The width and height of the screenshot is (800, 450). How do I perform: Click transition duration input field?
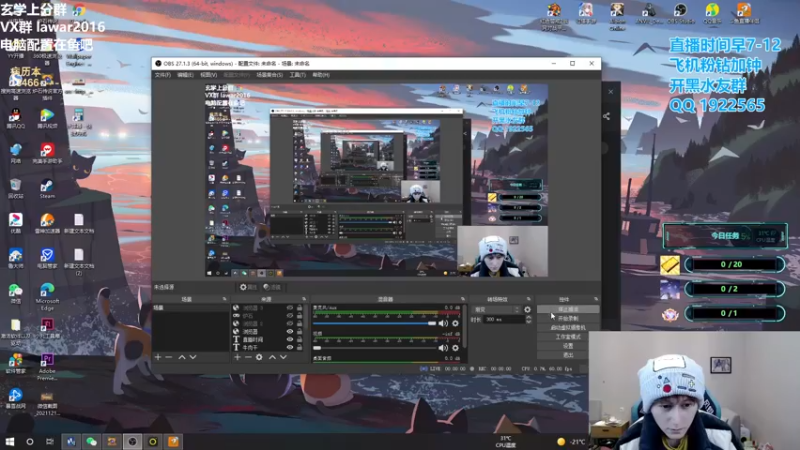click(x=504, y=319)
